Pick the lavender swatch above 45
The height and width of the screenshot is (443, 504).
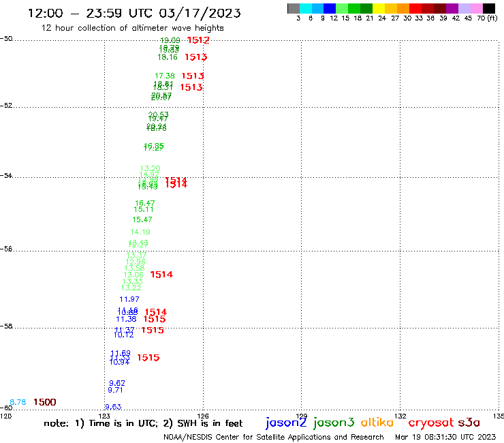464,9
